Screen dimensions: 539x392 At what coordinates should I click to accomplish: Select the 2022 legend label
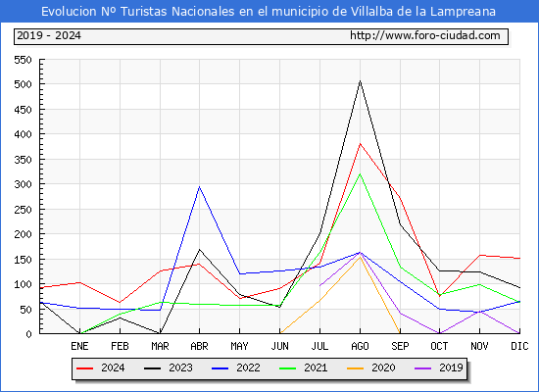coord(248,367)
